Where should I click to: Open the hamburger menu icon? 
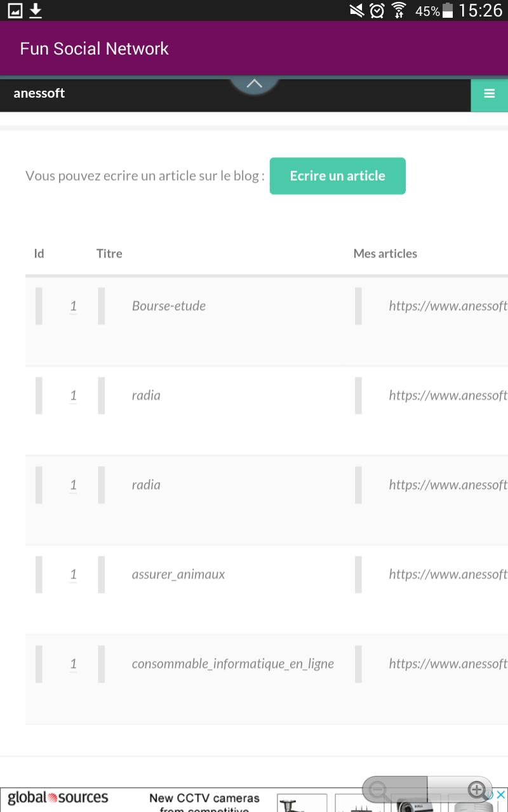tap(489, 94)
